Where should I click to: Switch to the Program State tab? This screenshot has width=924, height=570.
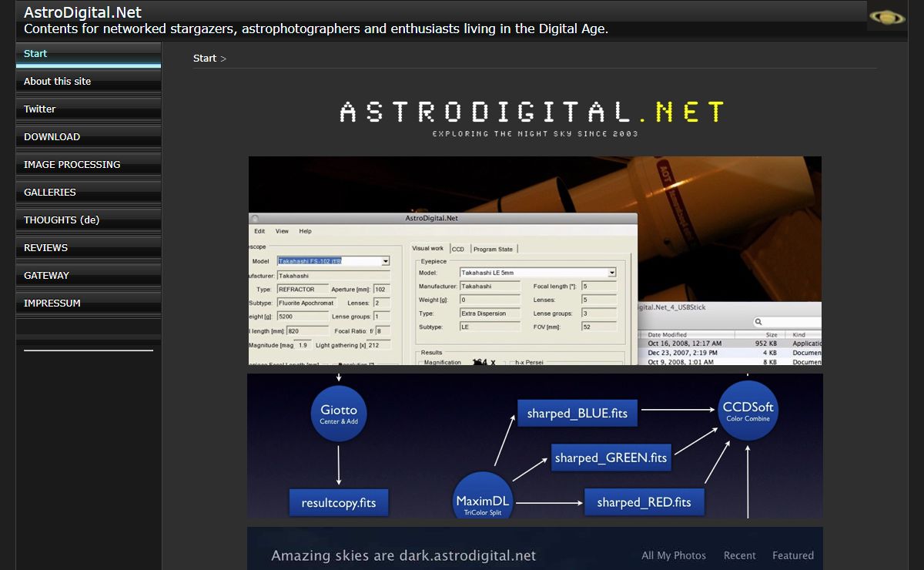pos(493,249)
